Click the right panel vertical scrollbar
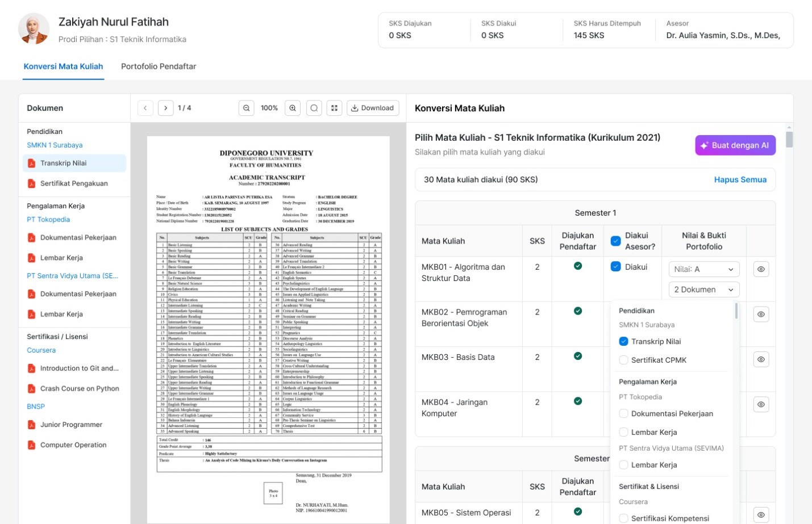812x524 pixels. tap(789, 140)
